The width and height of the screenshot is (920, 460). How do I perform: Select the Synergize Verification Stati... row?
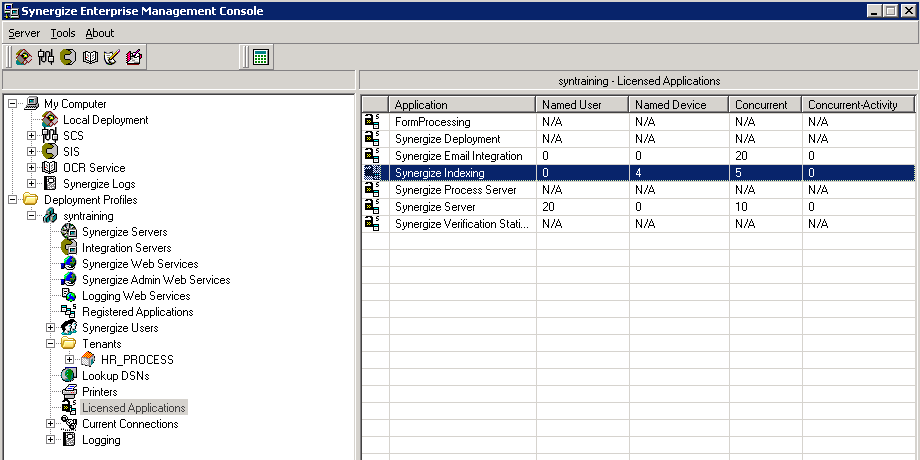pyautogui.click(x=638, y=224)
